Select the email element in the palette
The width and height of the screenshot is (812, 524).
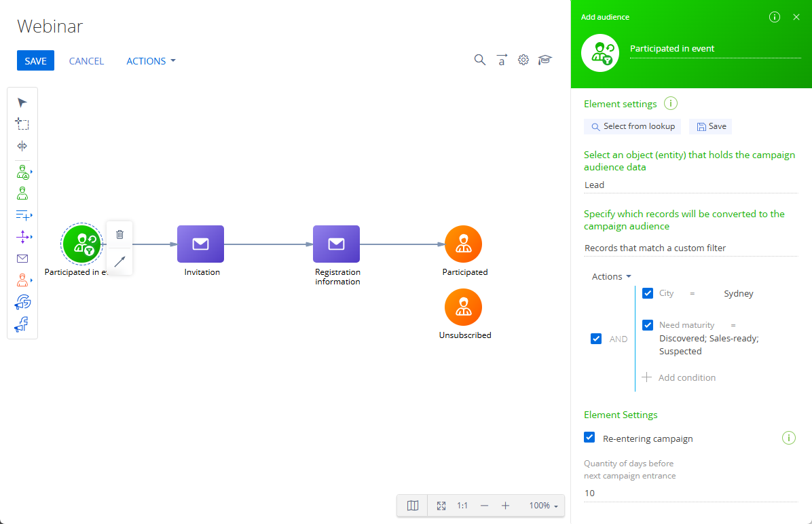coord(22,259)
